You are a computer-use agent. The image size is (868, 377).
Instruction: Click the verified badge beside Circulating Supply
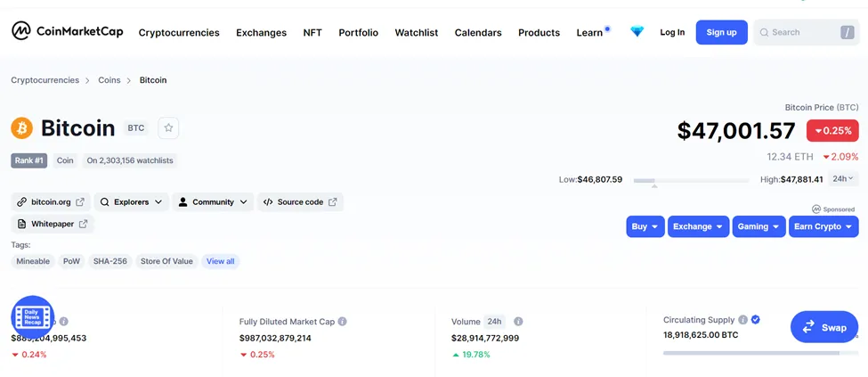(756, 320)
